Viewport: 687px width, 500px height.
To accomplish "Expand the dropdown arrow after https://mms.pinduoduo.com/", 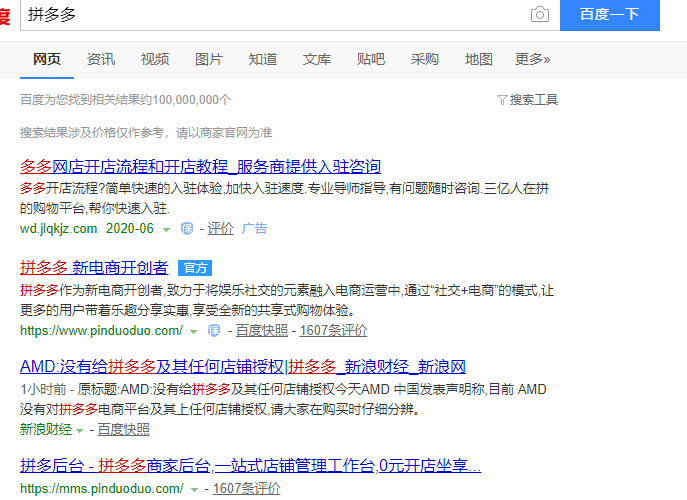I will click(195, 490).
